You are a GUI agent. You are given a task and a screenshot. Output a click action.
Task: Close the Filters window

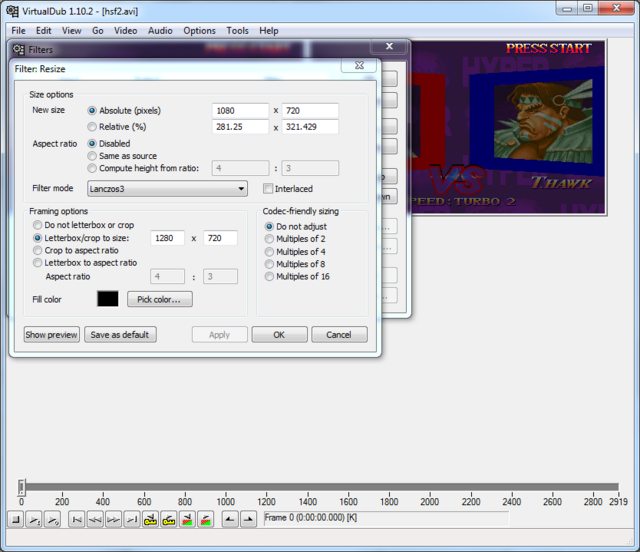click(389, 46)
